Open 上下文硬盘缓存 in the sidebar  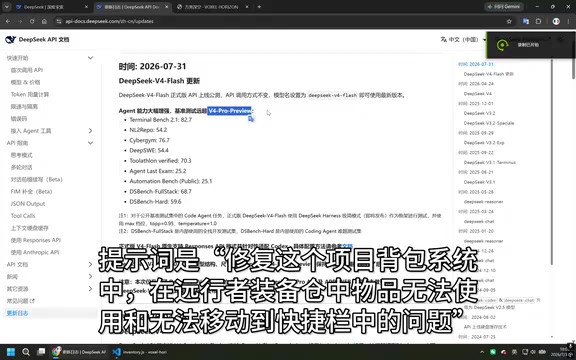click(29, 228)
